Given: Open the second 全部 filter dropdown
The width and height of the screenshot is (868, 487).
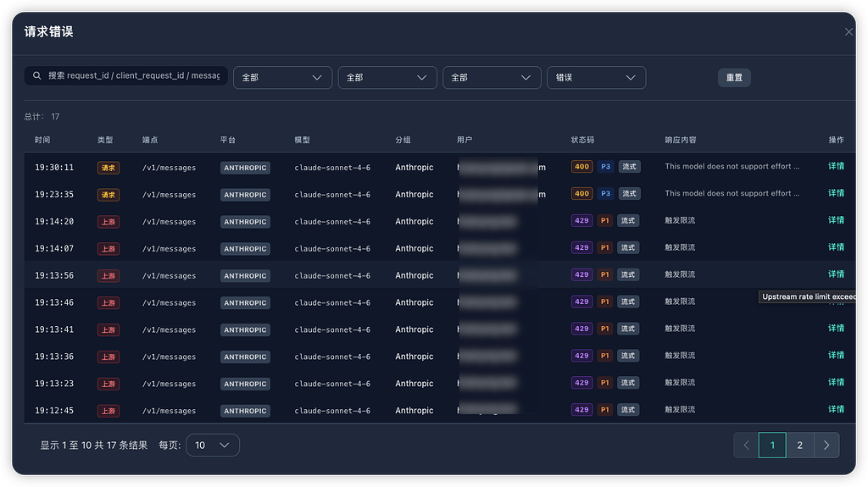Looking at the screenshot, I should click(387, 77).
